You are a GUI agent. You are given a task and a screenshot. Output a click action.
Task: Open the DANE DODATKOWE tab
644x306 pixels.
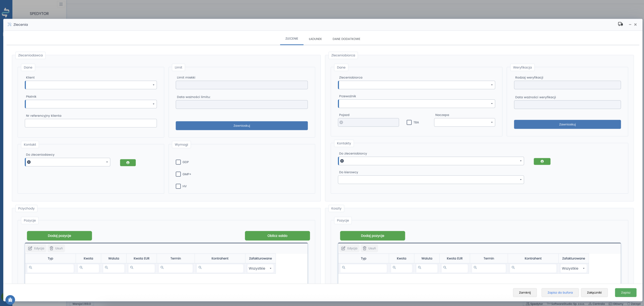(346, 39)
